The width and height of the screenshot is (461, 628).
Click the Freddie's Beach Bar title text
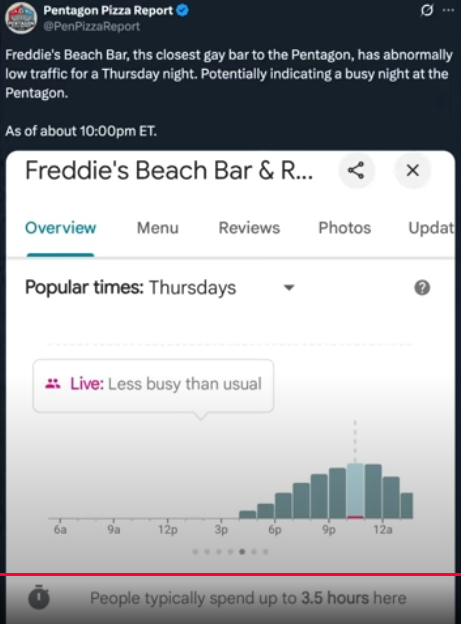coord(169,171)
